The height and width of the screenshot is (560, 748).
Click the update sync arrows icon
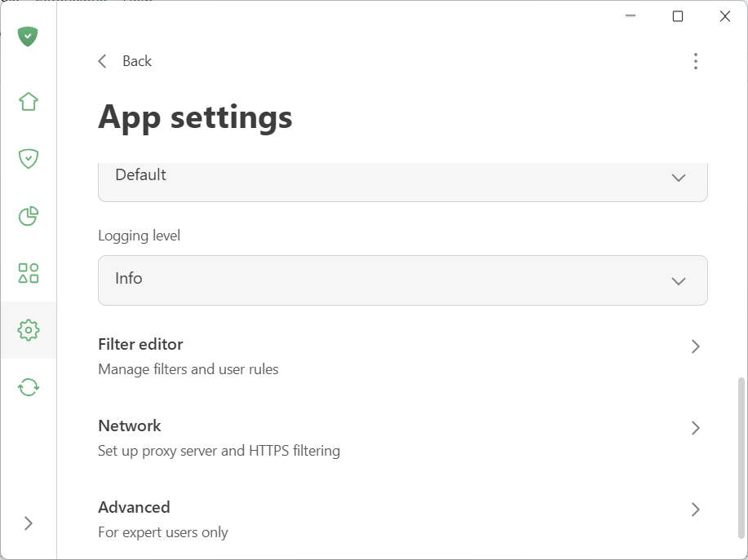[28, 387]
